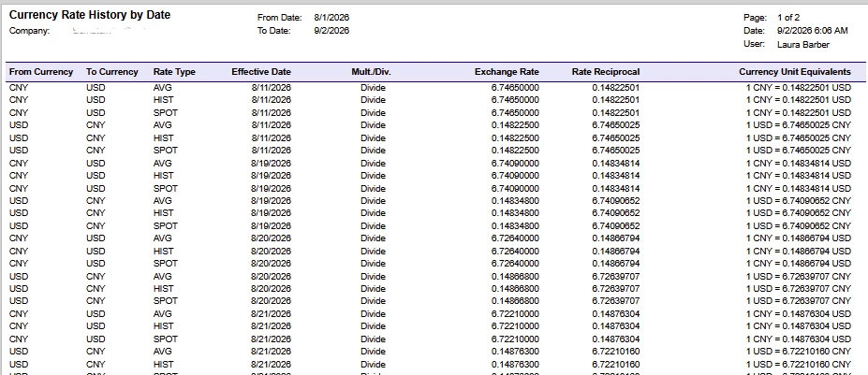
Task: Click the Mult./Div. column header
Action: coord(372,72)
